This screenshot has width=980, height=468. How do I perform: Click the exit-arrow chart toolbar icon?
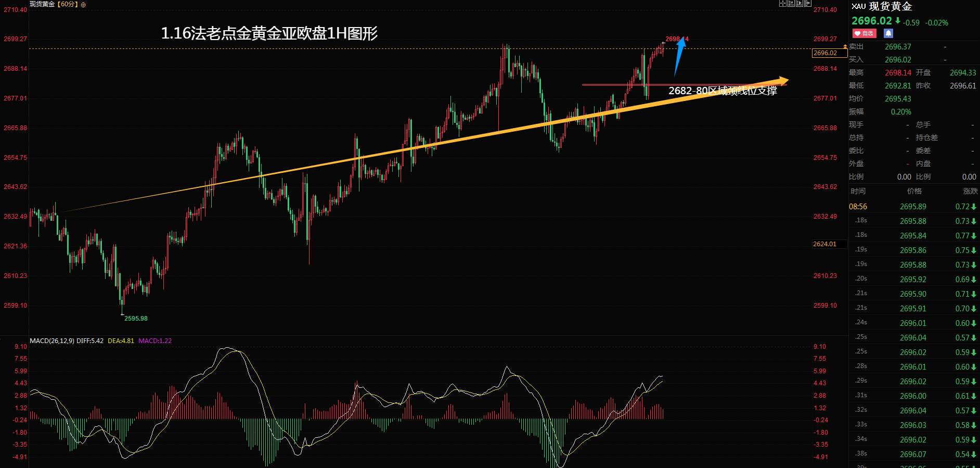tap(808, 3)
